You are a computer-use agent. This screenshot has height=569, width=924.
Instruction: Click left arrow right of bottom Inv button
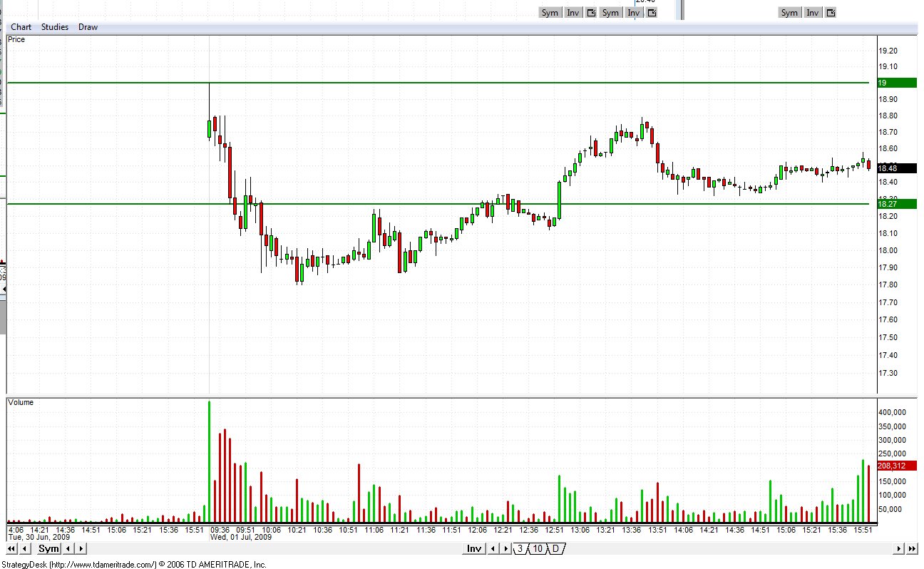click(493, 548)
